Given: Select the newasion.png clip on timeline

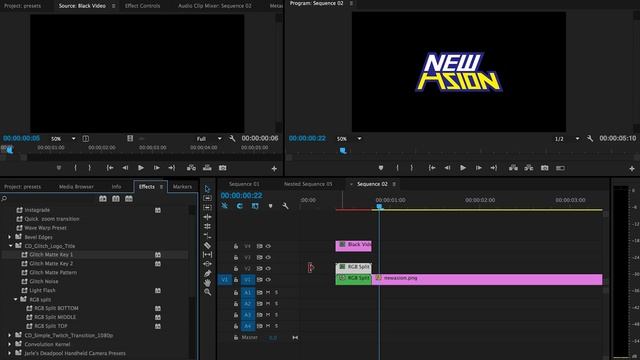Looking at the screenshot, I should (487, 279).
